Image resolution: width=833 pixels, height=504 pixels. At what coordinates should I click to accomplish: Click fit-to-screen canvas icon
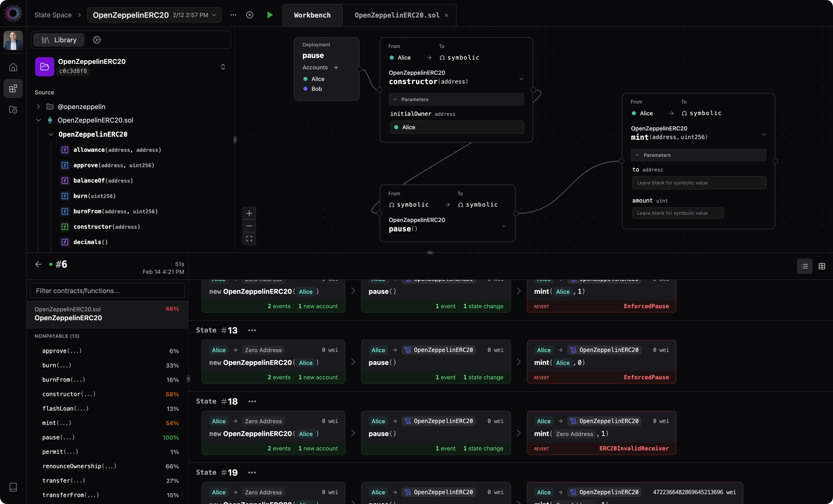click(x=249, y=239)
